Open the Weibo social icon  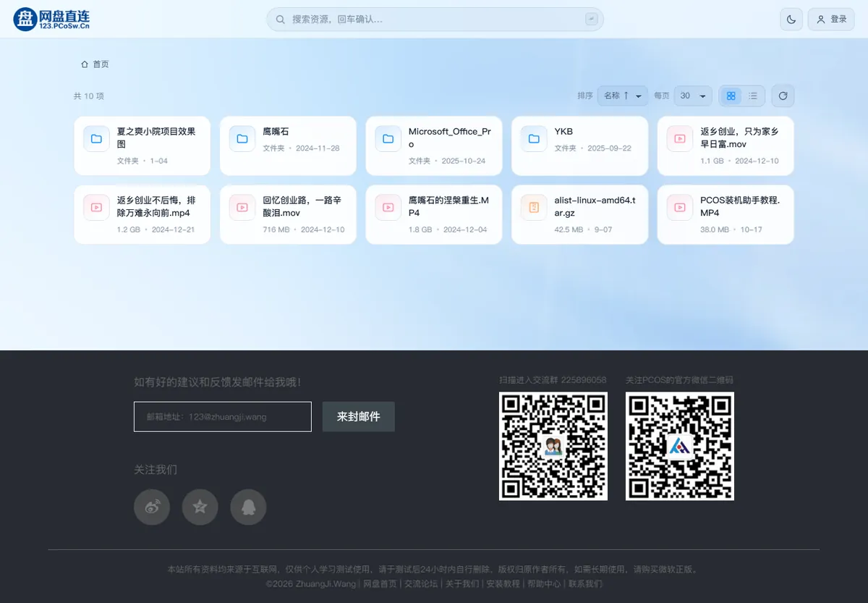[x=152, y=507]
